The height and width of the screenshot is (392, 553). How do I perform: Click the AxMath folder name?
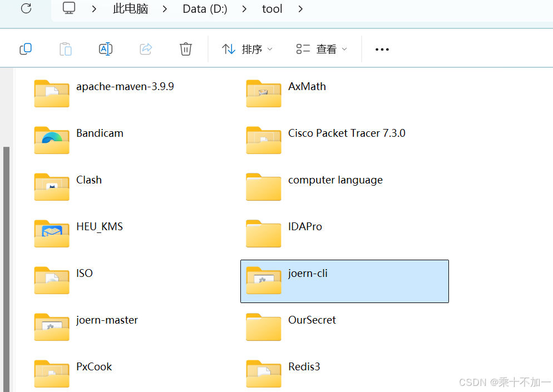(x=307, y=86)
